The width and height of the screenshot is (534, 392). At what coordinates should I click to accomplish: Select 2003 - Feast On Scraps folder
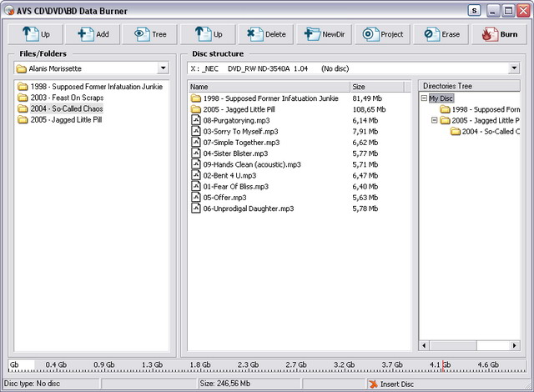61,98
